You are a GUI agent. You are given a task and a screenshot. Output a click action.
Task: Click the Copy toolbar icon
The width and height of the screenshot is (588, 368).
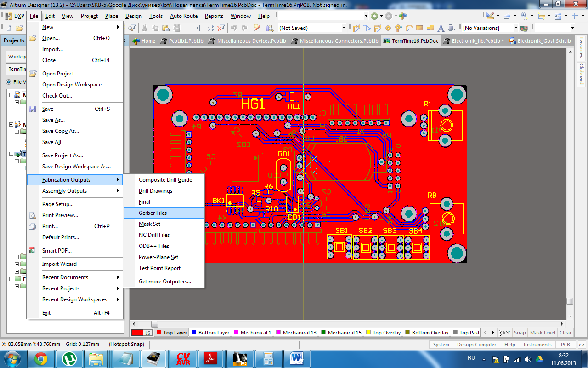[155, 28]
